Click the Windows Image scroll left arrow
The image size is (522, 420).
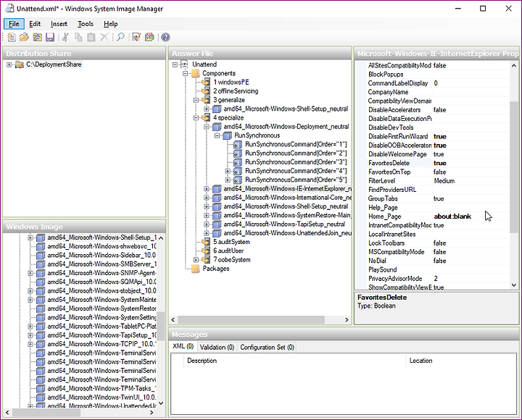point(7,412)
